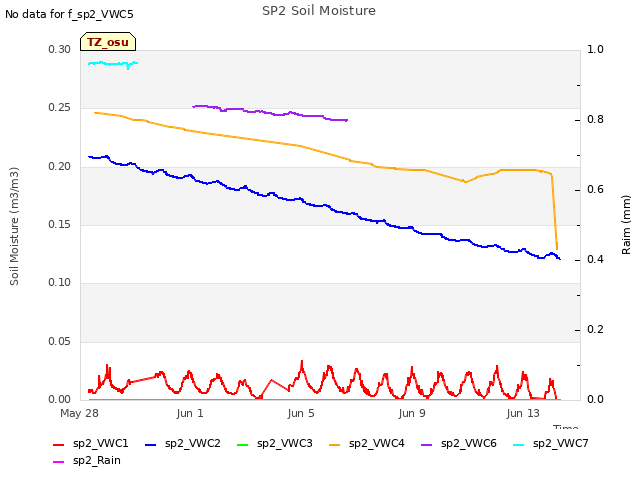Click the chart title SP2 Soil Moisture
The image size is (640, 480).
coord(319,11)
